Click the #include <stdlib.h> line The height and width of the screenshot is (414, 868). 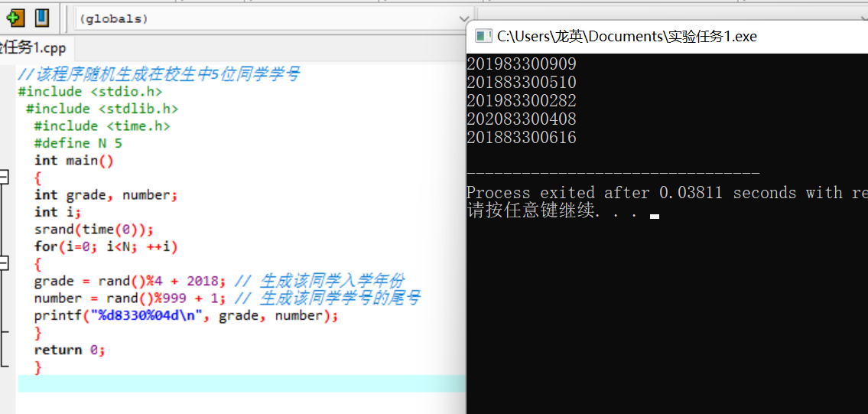click(x=102, y=109)
